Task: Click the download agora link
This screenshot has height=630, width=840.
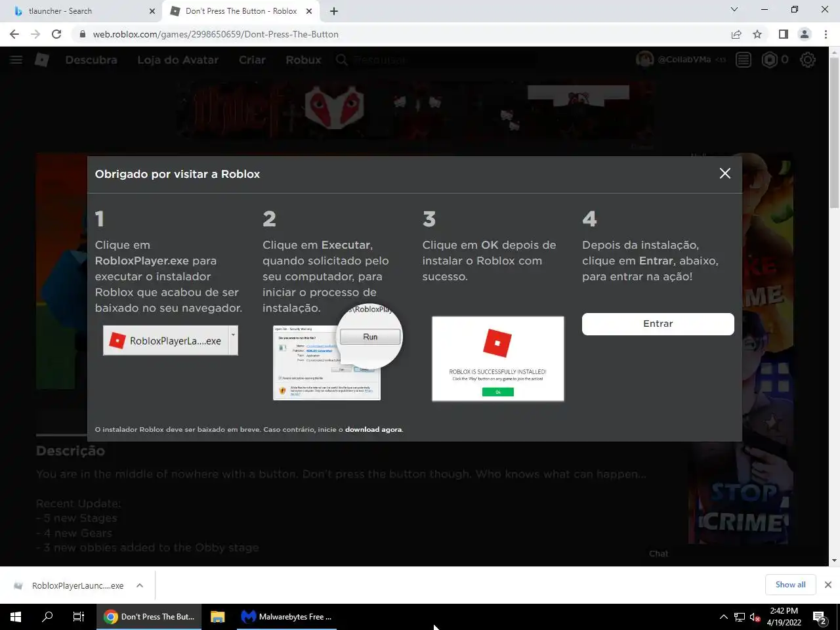Action: click(373, 430)
